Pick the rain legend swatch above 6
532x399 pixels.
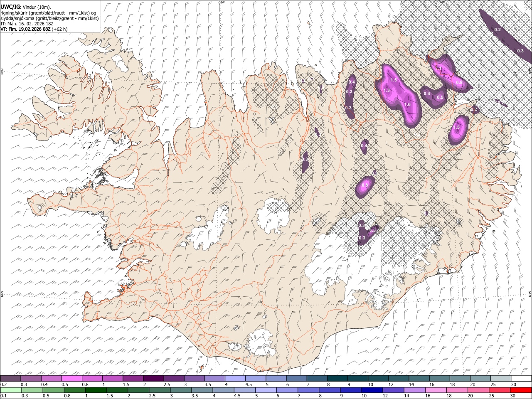point(286,390)
